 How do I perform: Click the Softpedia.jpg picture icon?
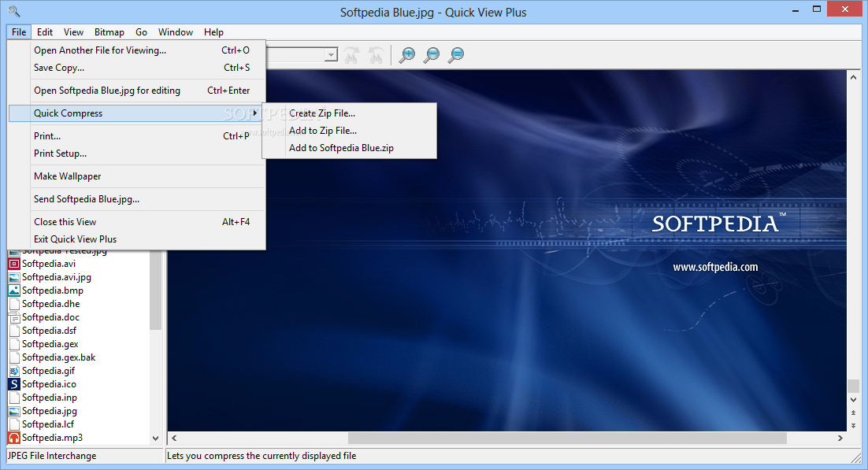(x=14, y=411)
